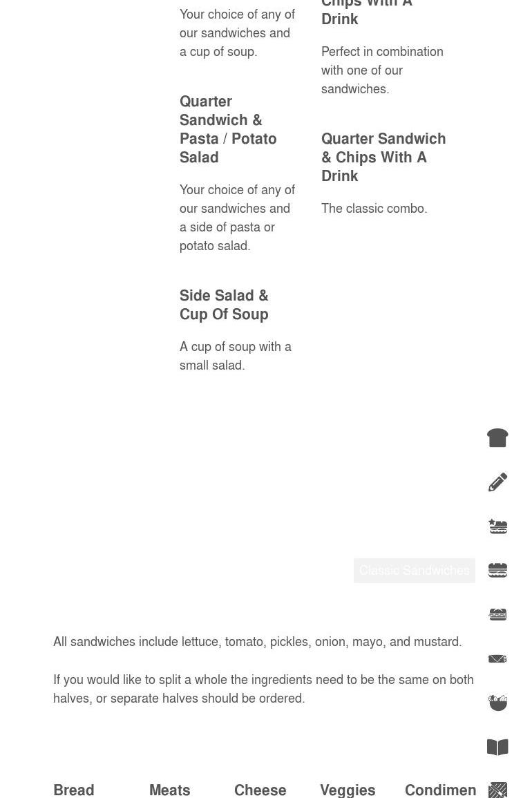The height and width of the screenshot is (798, 532).
Task: Click the sandwich icon below Classic Sandwiches
Action: (497, 615)
